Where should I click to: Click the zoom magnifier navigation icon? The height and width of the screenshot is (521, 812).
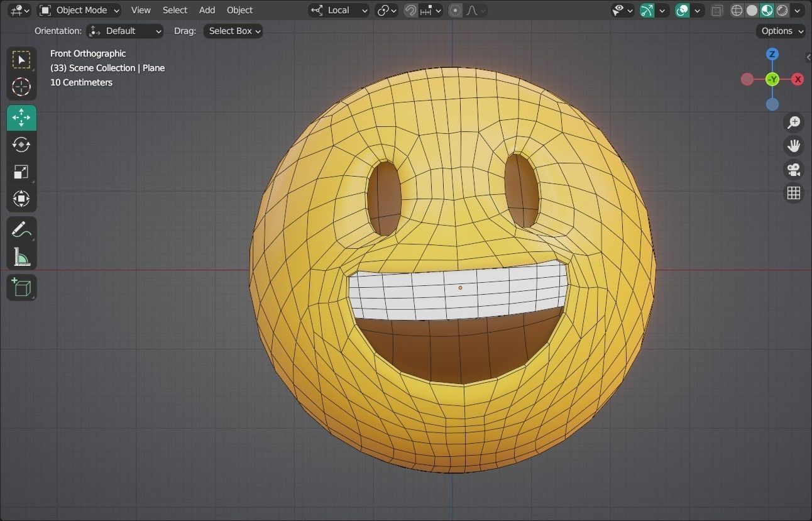tap(794, 122)
